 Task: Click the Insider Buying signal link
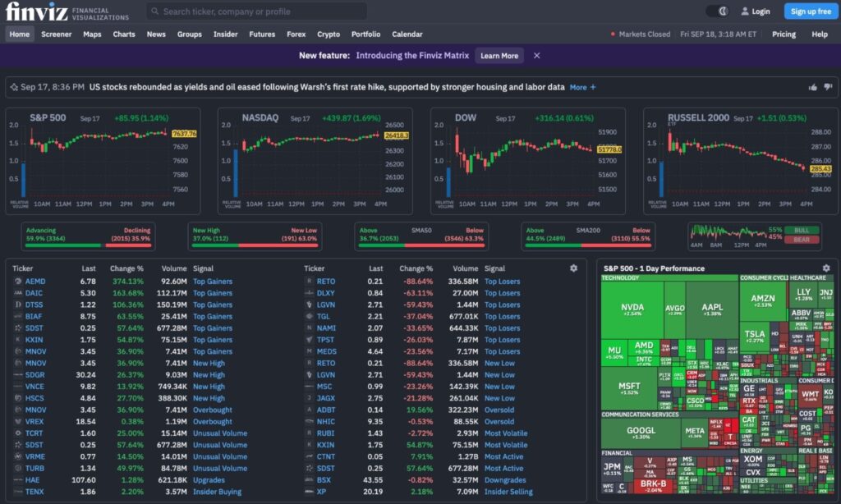217,492
